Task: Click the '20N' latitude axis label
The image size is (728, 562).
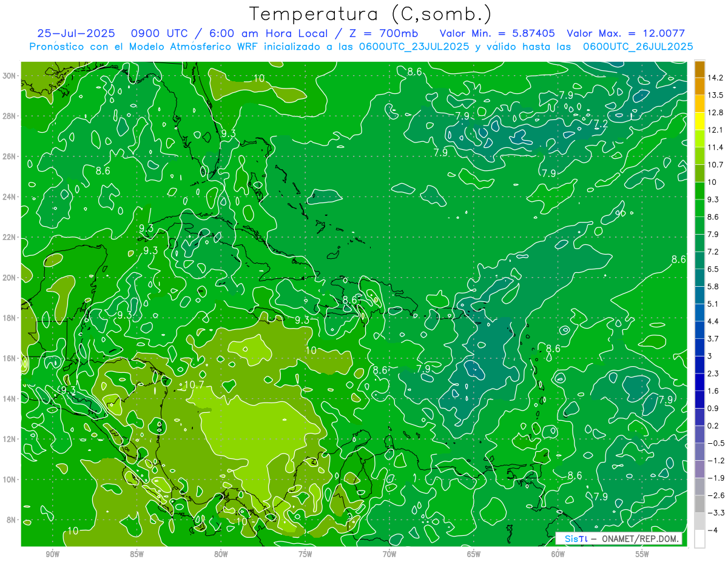Action: click(10, 278)
